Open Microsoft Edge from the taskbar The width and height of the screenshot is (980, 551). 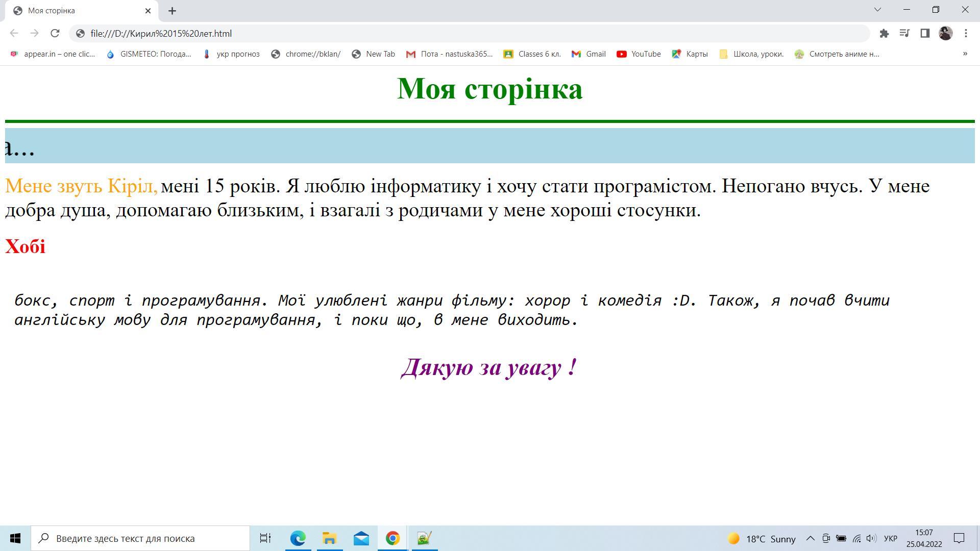298,538
